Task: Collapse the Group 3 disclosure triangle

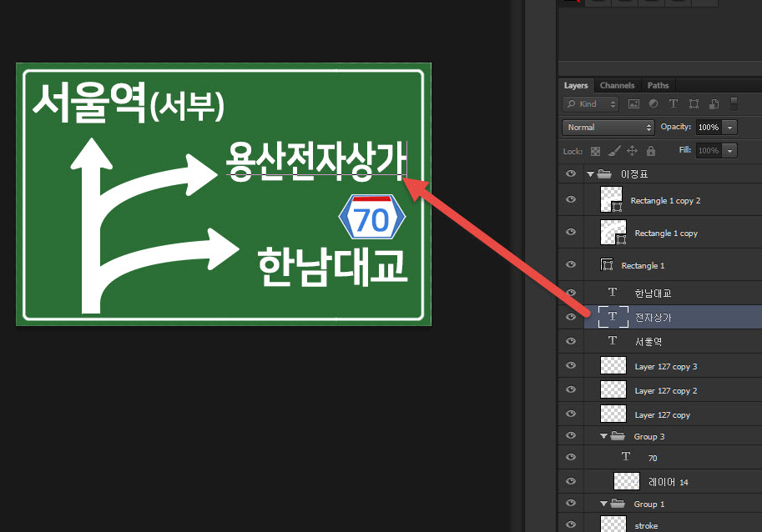Action: click(603, 436)
